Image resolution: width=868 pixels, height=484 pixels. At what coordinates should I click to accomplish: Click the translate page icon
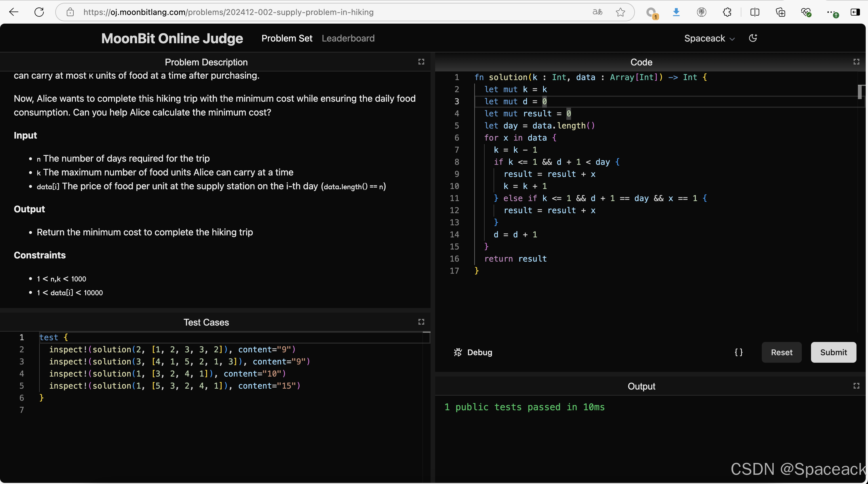point(597,12)
